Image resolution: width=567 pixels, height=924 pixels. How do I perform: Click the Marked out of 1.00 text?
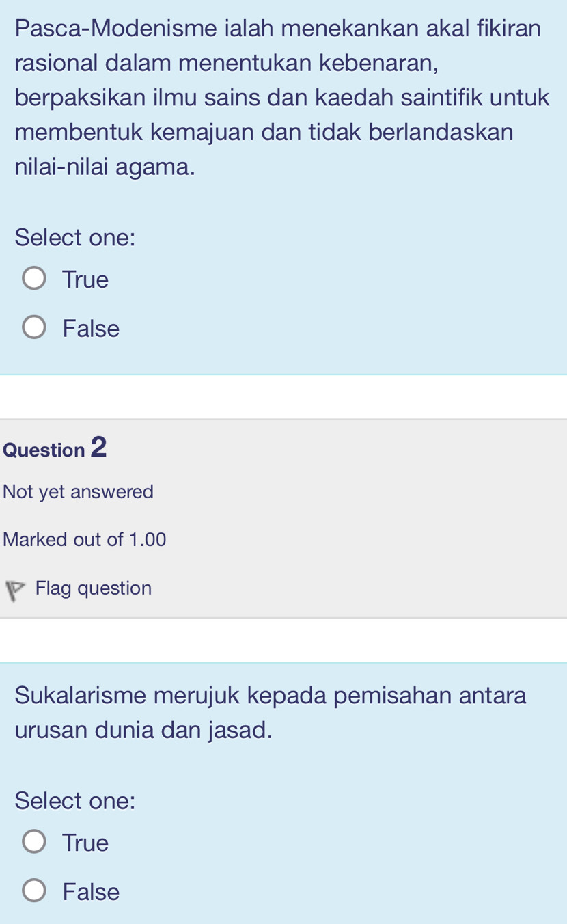[85, 540]
